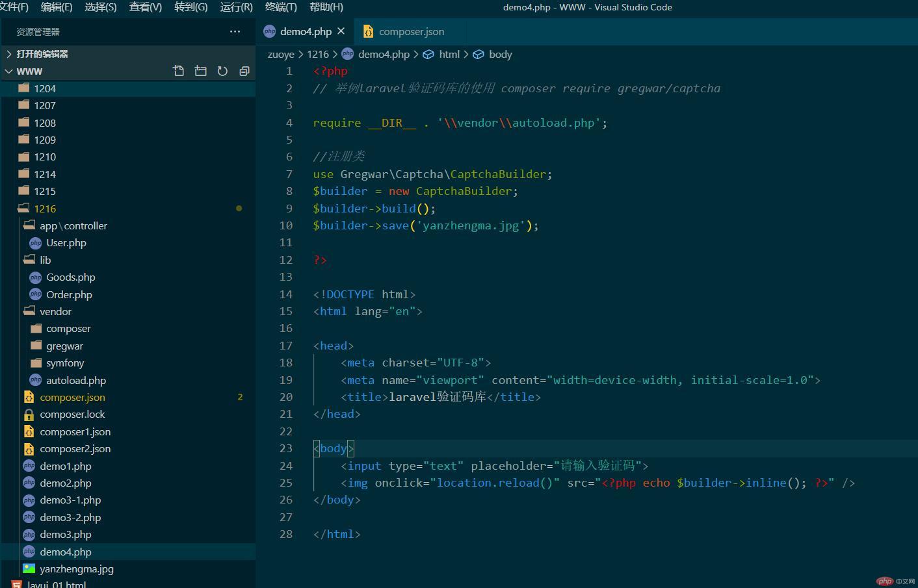Click the CaptchaBuilder class name on line 8

tap(464, 191)
